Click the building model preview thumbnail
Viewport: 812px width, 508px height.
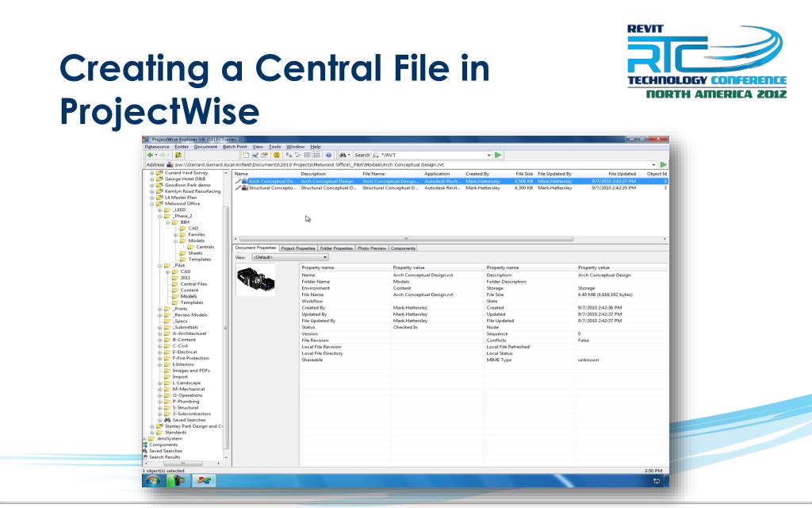255,280
